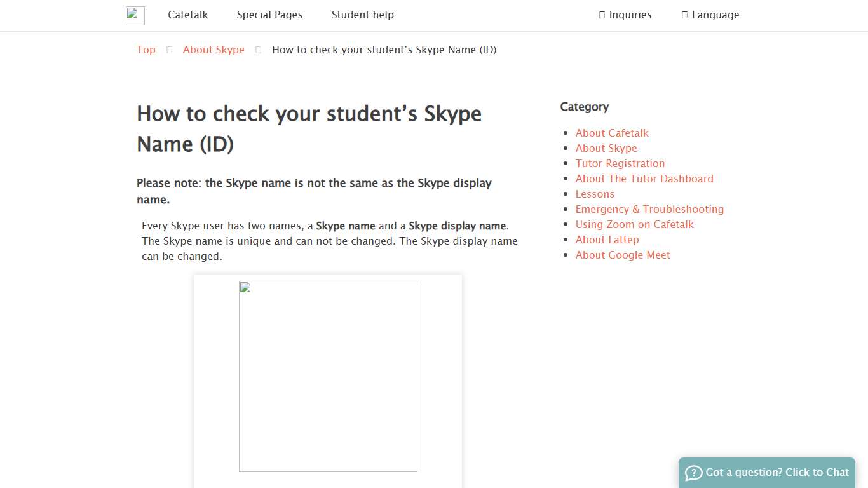Click the breadcrumb separator after Top
Viewport: 868px width, 488px height.
(168, 50)
